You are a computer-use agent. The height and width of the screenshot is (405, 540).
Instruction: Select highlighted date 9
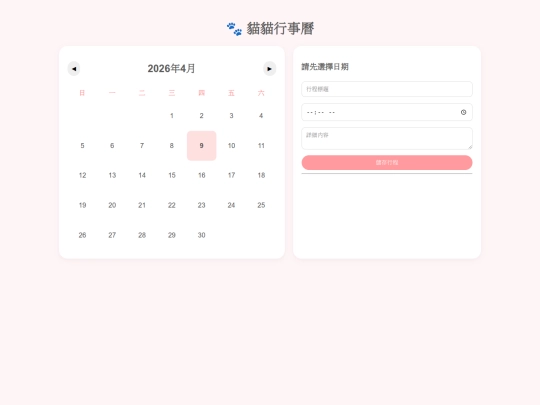(x=201, y=146)
